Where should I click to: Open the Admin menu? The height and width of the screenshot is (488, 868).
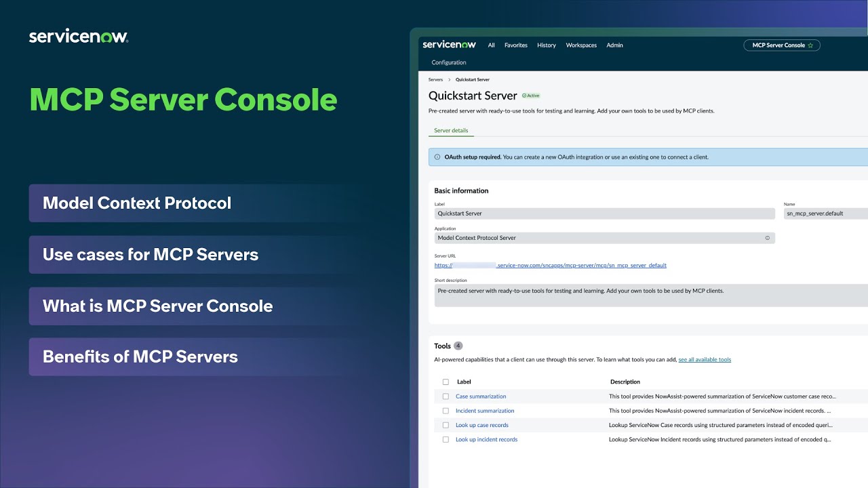(614, 45)
